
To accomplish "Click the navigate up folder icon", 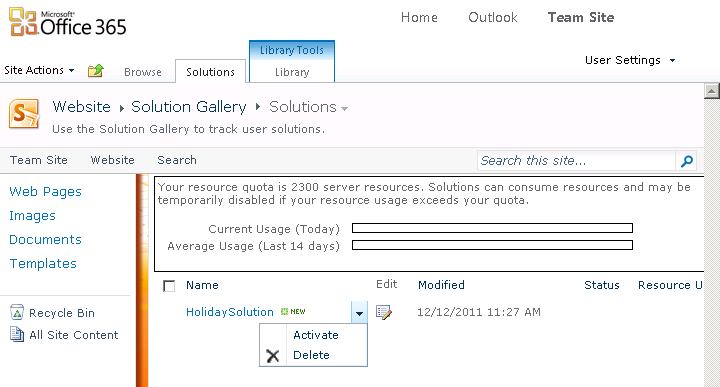I will tap(96, 71).
